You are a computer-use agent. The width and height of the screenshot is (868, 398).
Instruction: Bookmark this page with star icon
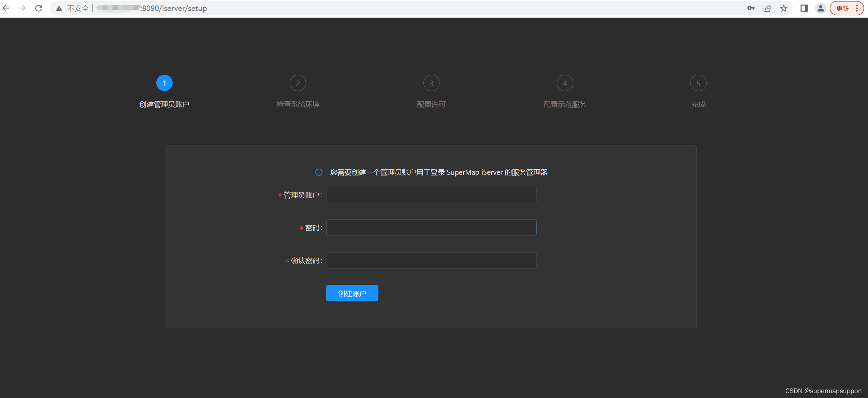click(784, 8)
